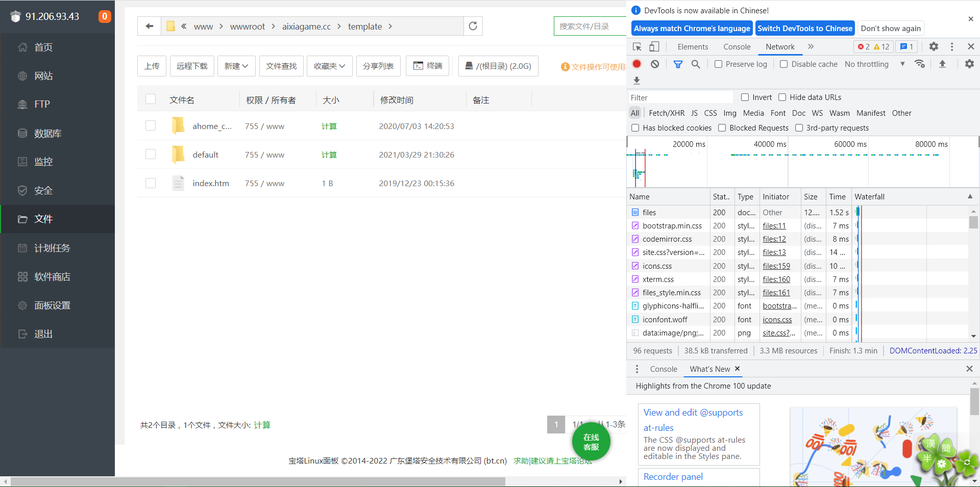Check 3rd-party requests checkbox
This screenshot has height=487, width=980.
tap(799, 127)
